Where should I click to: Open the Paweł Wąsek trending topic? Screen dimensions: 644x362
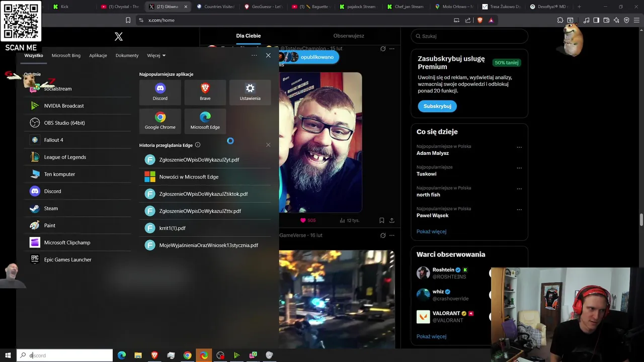tap(433, 215)
